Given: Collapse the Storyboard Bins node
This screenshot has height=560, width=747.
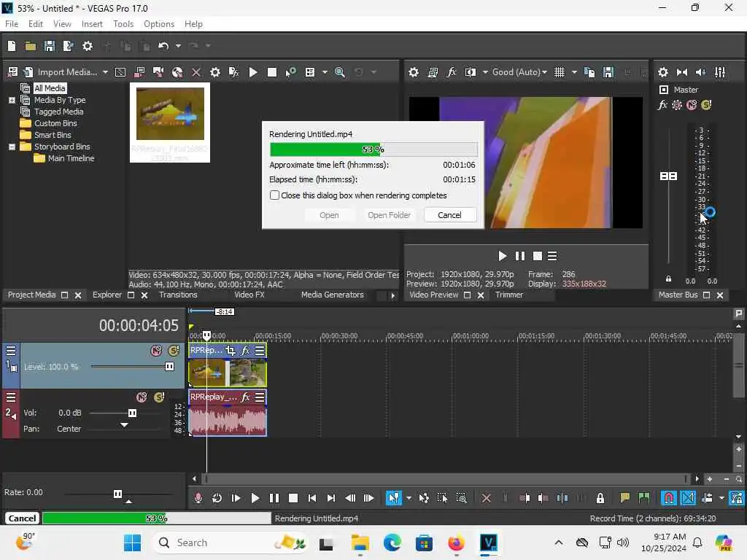Looking at the screenshot, I should pyautogui.click(x=12, y=147).
